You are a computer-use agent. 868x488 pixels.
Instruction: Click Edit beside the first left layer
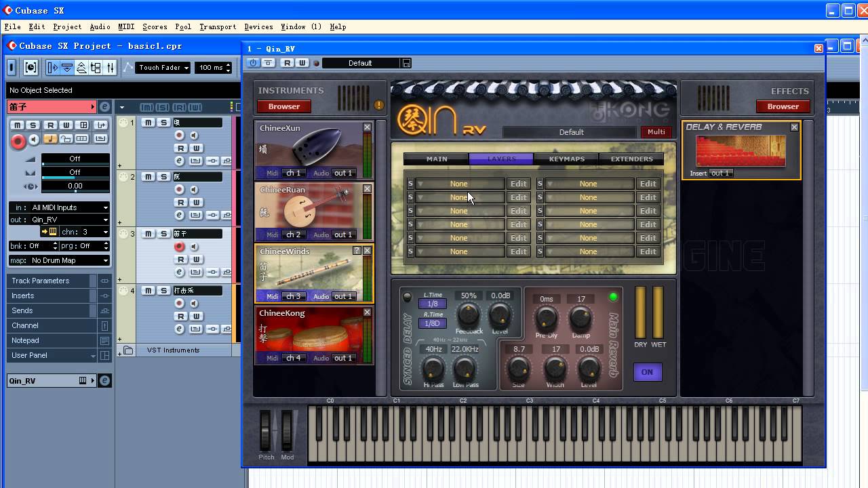pyautogui.click(x=519, y=184)
